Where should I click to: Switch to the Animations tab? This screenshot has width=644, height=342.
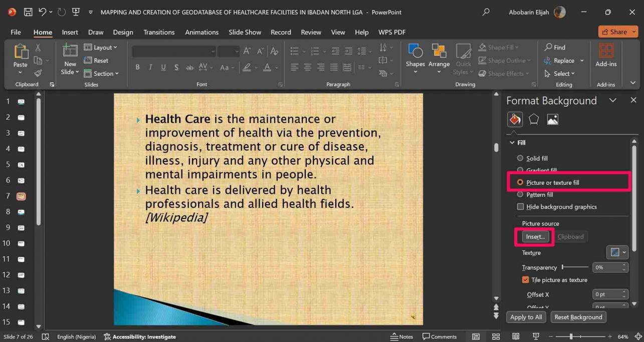202,32
